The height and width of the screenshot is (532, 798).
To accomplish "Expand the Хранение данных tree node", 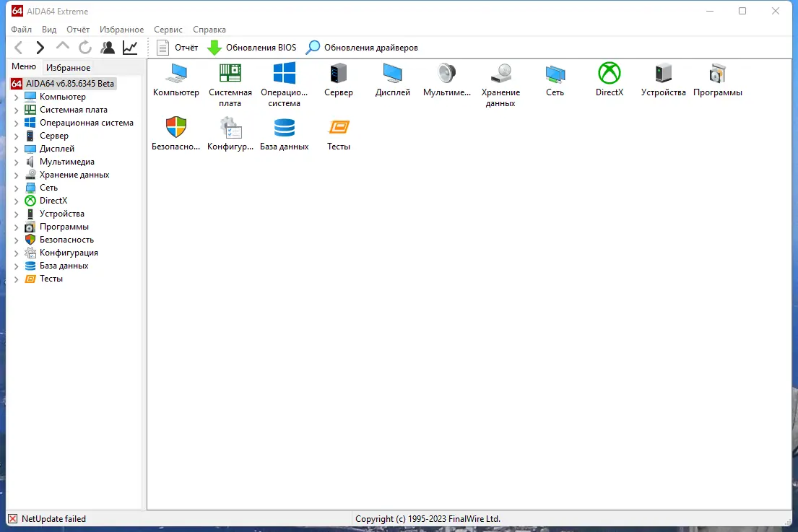I will [x=17, y=175].
